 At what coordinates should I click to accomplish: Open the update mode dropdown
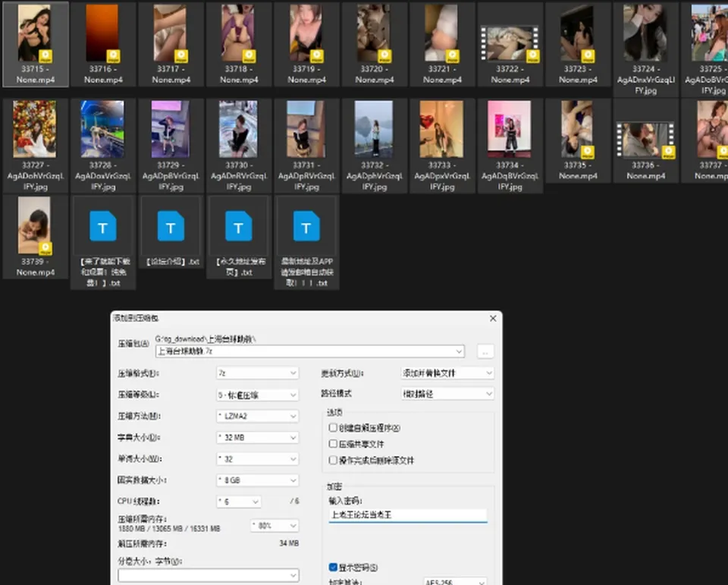447,373
